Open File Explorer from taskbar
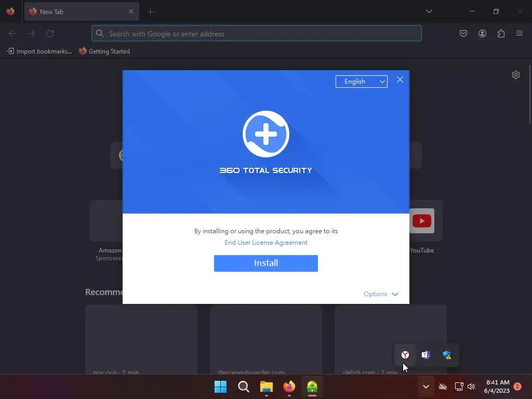The image size is (532, 399). 267,387
